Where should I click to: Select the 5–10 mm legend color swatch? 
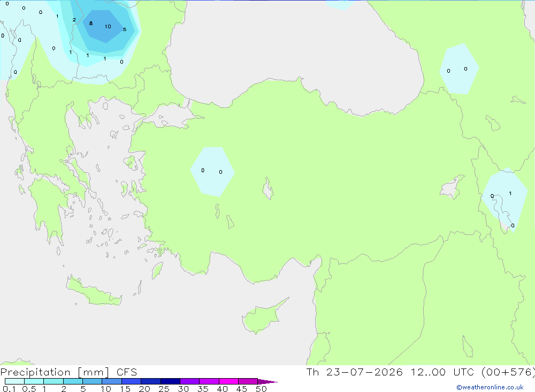tap(93, 381)
